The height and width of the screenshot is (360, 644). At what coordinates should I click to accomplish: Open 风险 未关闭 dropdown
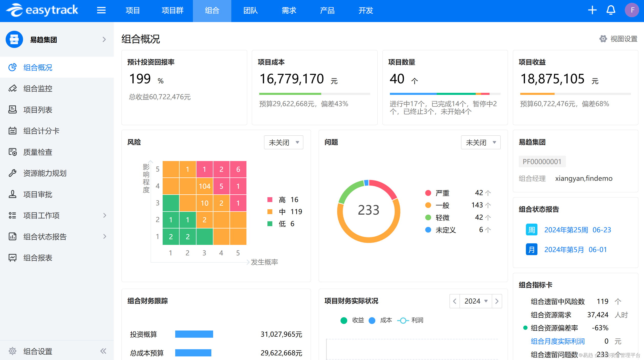click(284, 142)
